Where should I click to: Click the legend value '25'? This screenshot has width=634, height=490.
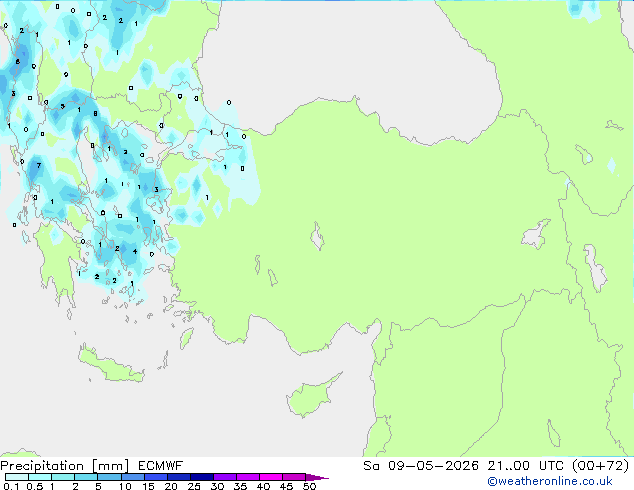click(194, 486)
